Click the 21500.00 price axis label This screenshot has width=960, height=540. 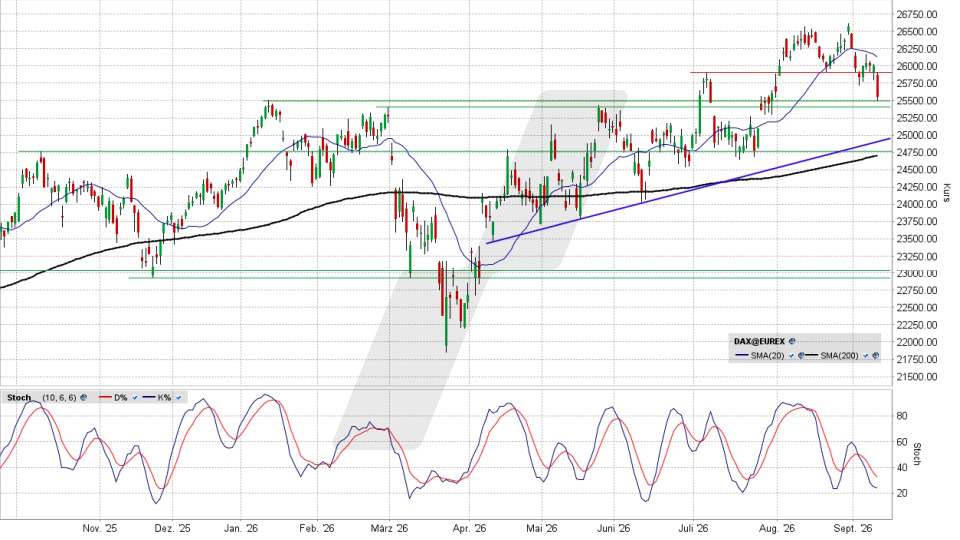click(916, 377)
